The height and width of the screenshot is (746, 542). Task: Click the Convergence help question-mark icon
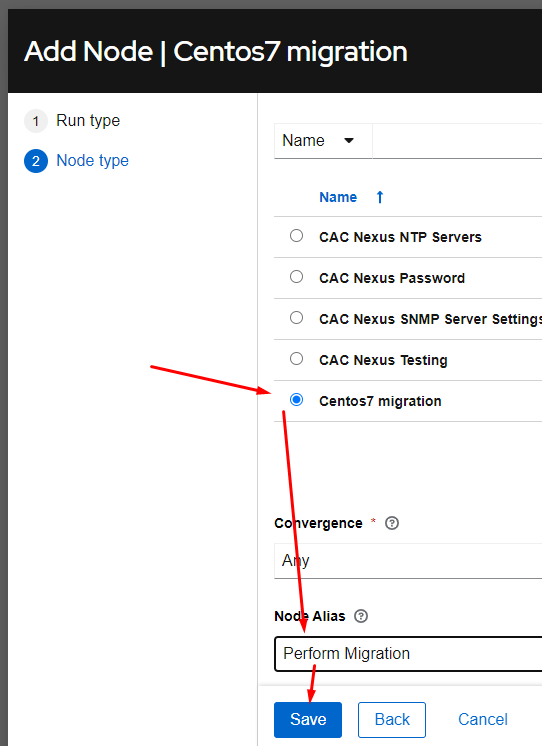(x=392, y=523)
